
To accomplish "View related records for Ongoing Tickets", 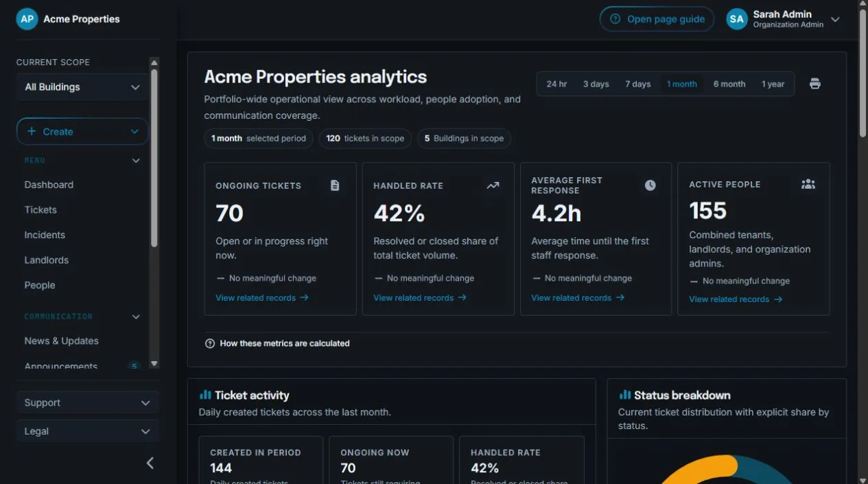I will click(262, 298).
